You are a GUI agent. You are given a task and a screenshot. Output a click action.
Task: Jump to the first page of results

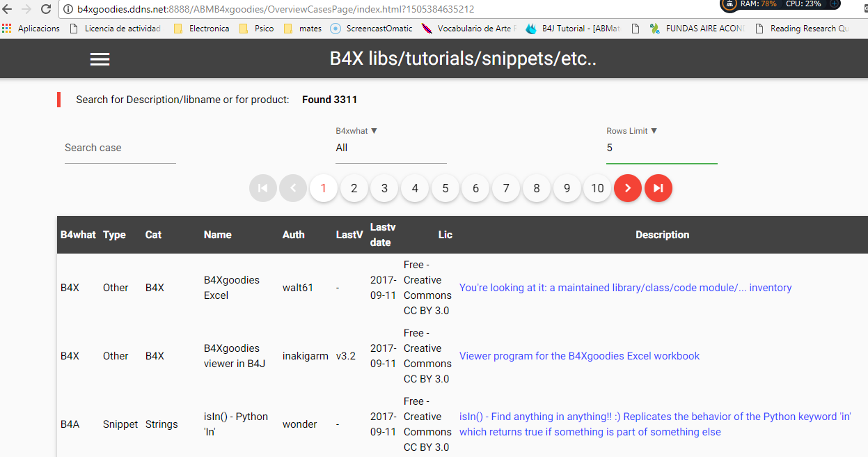[262, 188]
